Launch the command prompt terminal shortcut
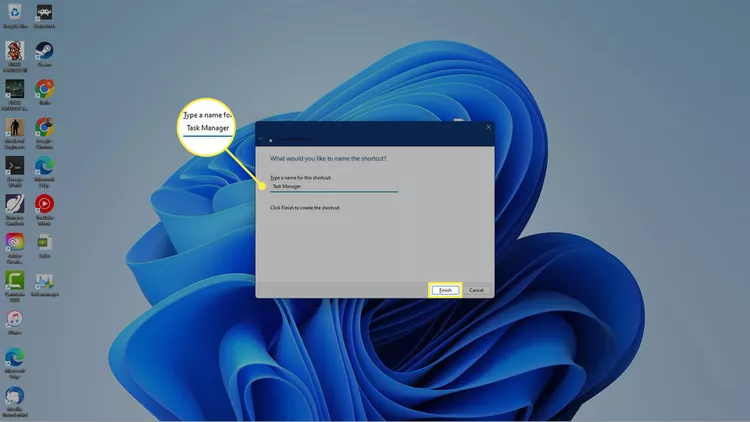Screen dimensions: 750x422 [x=15, y=171]
